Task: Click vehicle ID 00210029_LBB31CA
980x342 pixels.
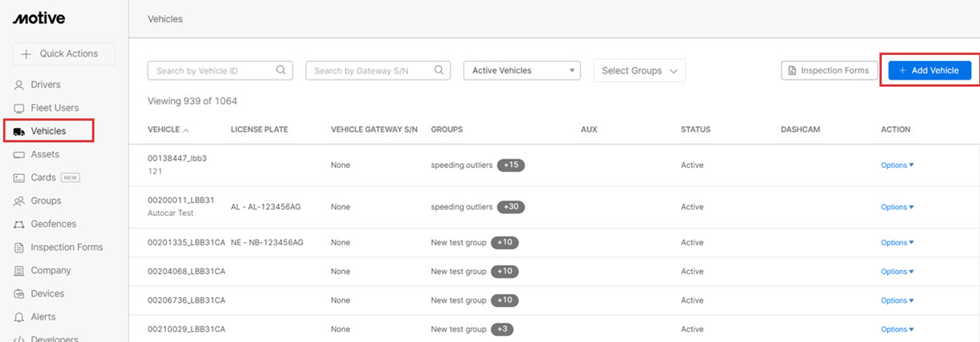Action: [x=186, y=329]
